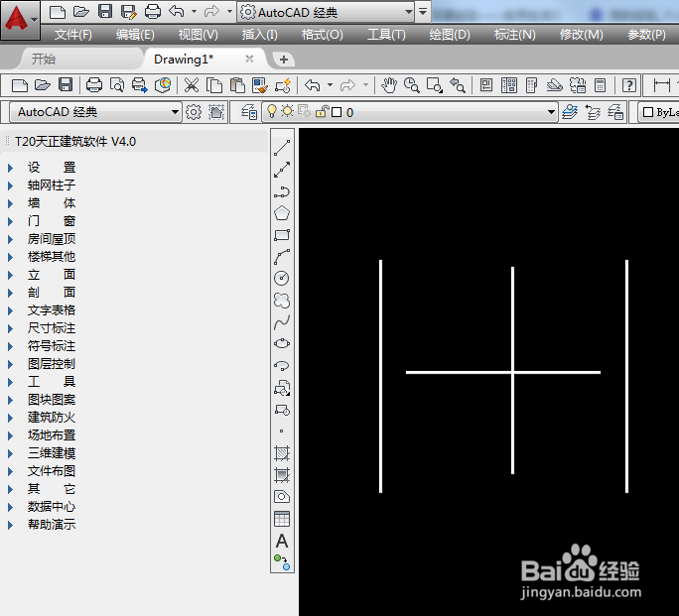Select the Ellipse tool
The width and height of the screenshot is (679, 616).
click(282, 344)
